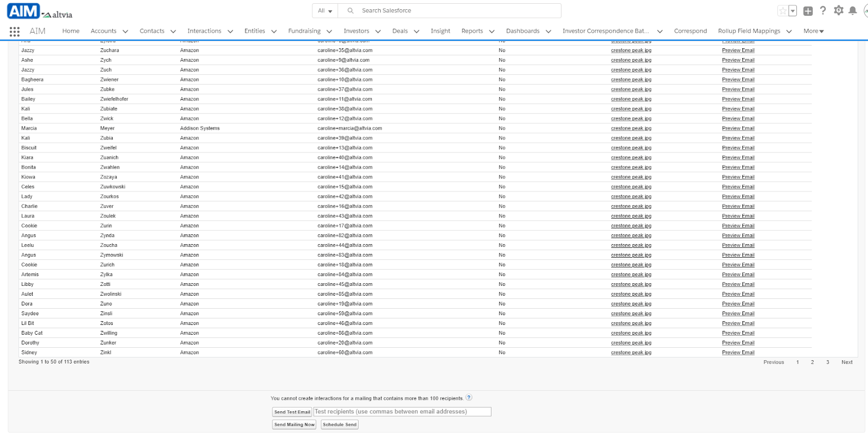
Task: Open the Rollup Field Mappings tab
Action: click(749, 31)
